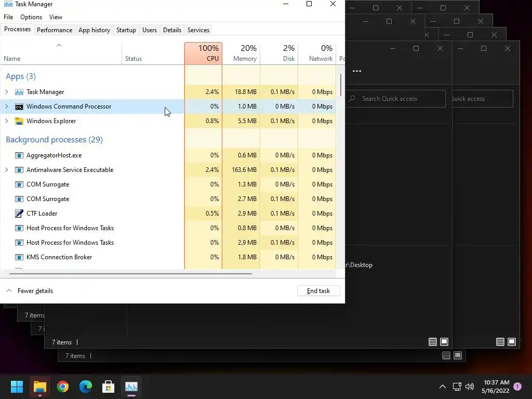Expand the Windows Command Processor row

[x=6, y=107]
